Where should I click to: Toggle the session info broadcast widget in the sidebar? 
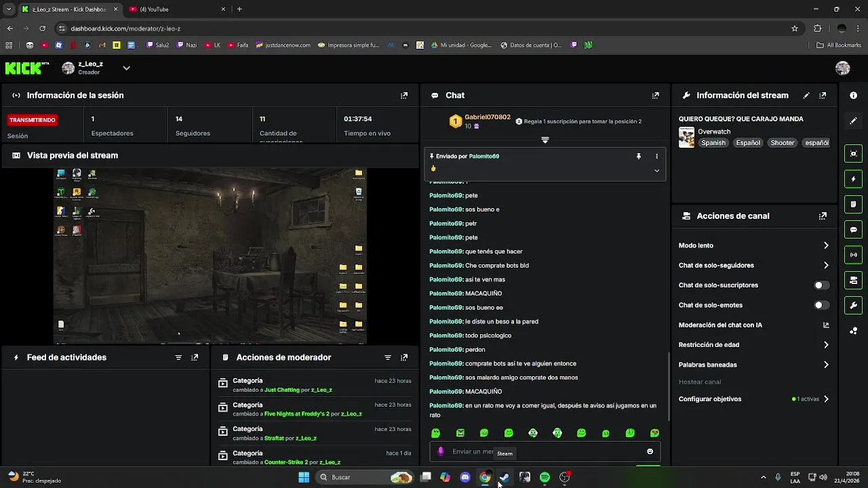[x=854, y=255]
